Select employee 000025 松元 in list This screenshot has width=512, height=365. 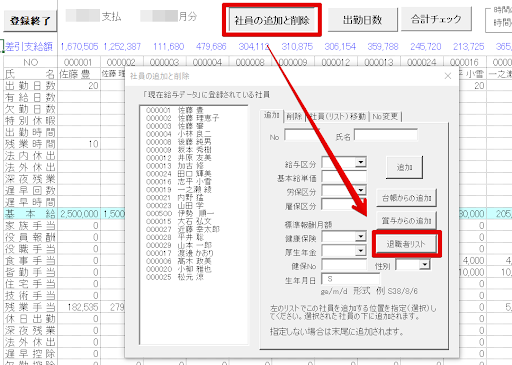174,277
